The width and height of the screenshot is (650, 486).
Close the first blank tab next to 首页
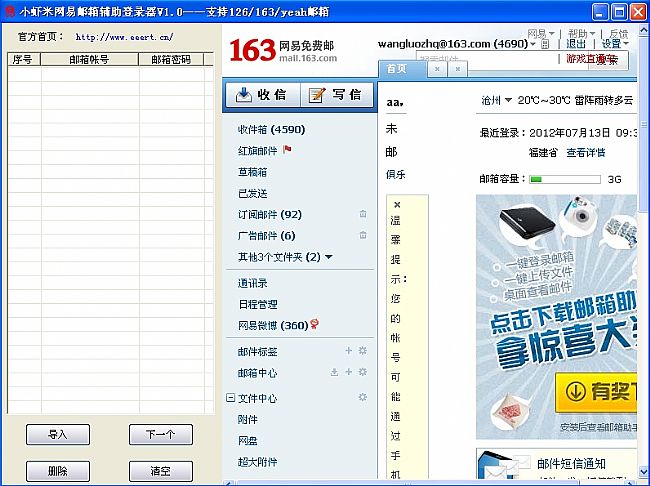(x=437, y=69)
